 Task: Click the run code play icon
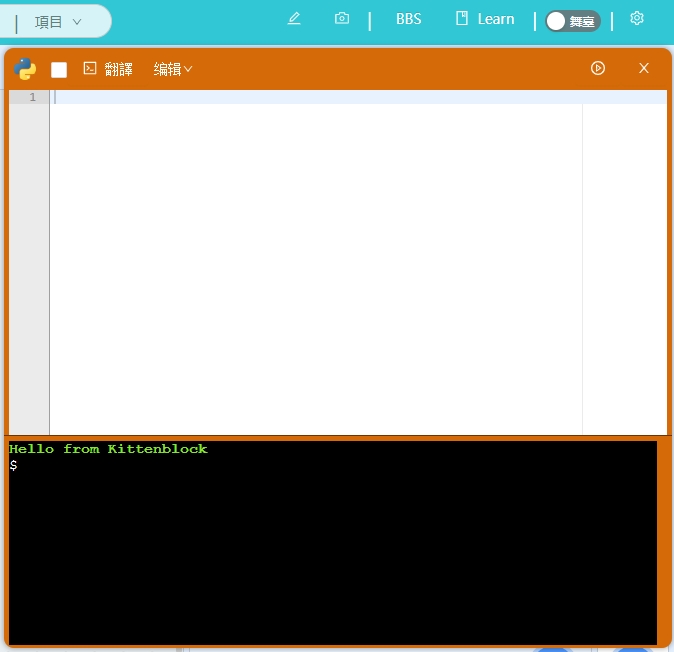tap(598, 68)
